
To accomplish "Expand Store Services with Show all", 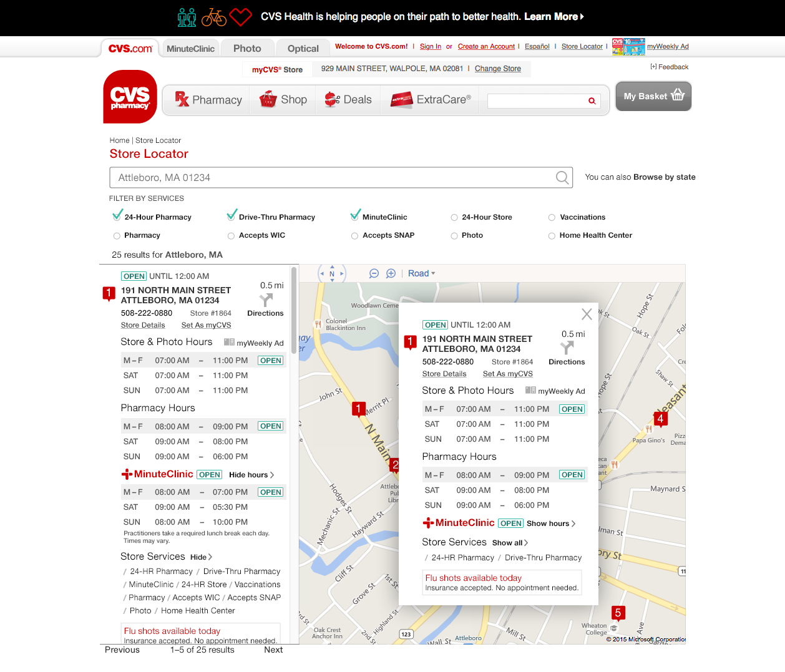I will click(x=510, y=543).
